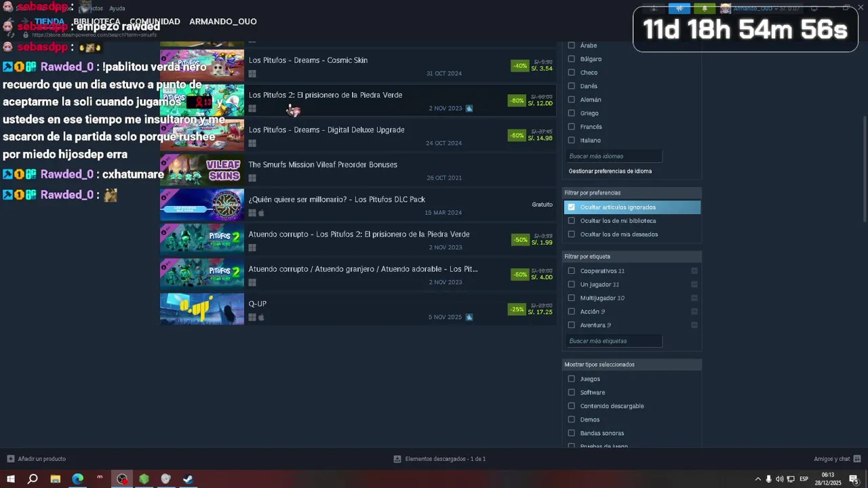
Task: Check the Bandas sonoras checkbox
Action: coord(571,433)
